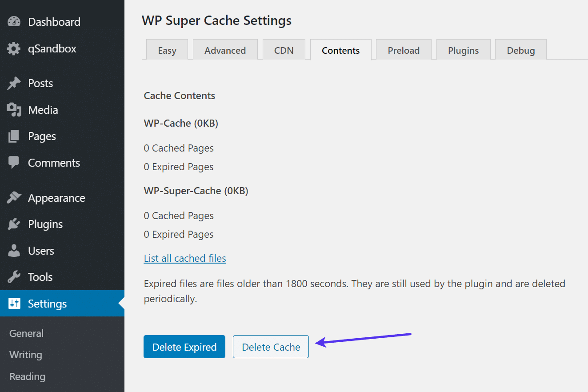This screenshot has height=392, width=588.
Task: Open Comments using the speech bubble icon
Action: point(14,162)
